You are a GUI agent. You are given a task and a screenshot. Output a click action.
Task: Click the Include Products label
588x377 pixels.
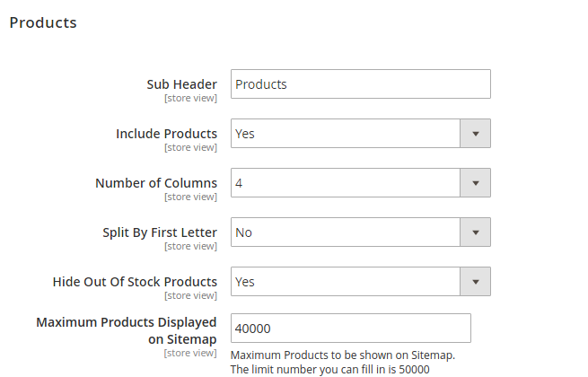[166, 134]
